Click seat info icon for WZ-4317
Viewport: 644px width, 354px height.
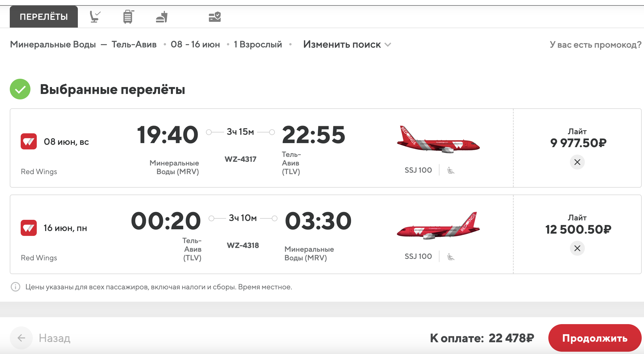pyautogui.click(x=451, y=170)
